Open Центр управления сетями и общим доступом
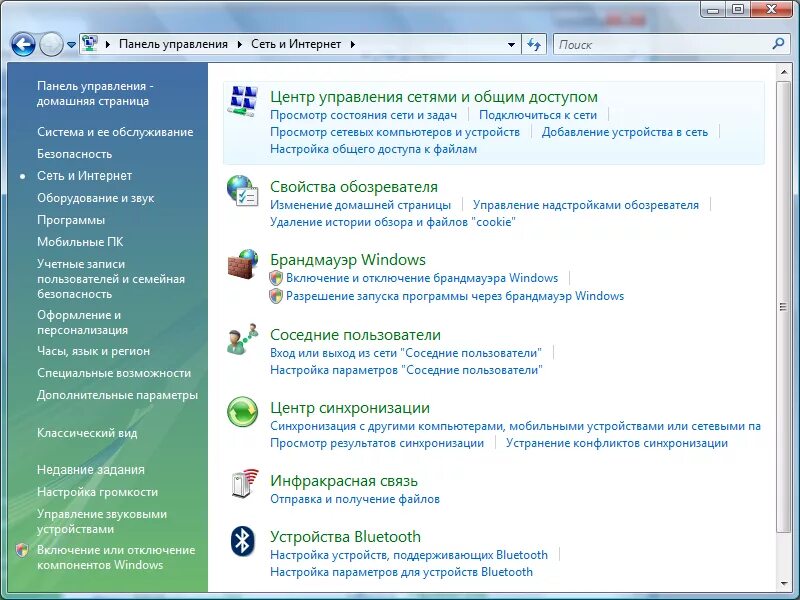The width and height of the screenshot is (800, 600). pos(434,96)
